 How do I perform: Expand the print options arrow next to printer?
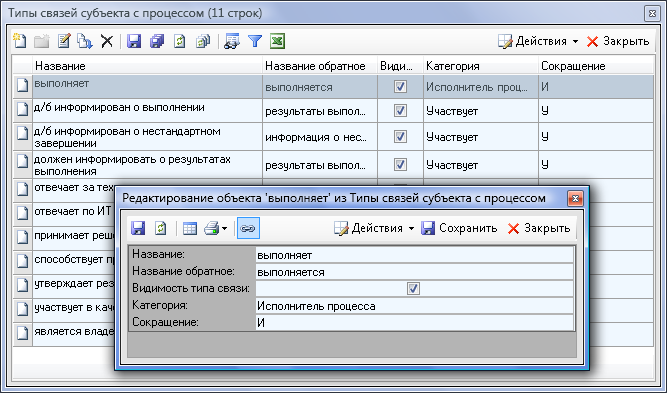click(x=225, y=229)
